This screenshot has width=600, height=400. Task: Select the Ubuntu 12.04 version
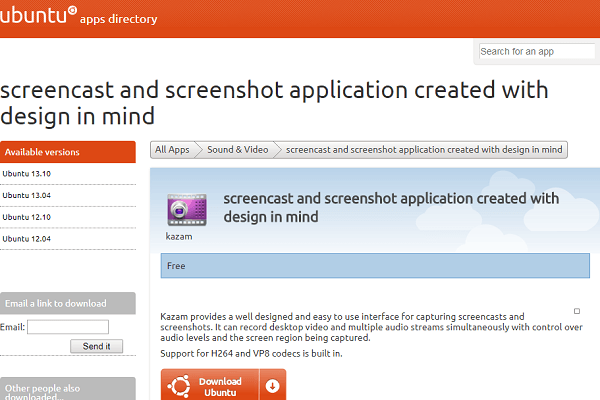point(26,239)
